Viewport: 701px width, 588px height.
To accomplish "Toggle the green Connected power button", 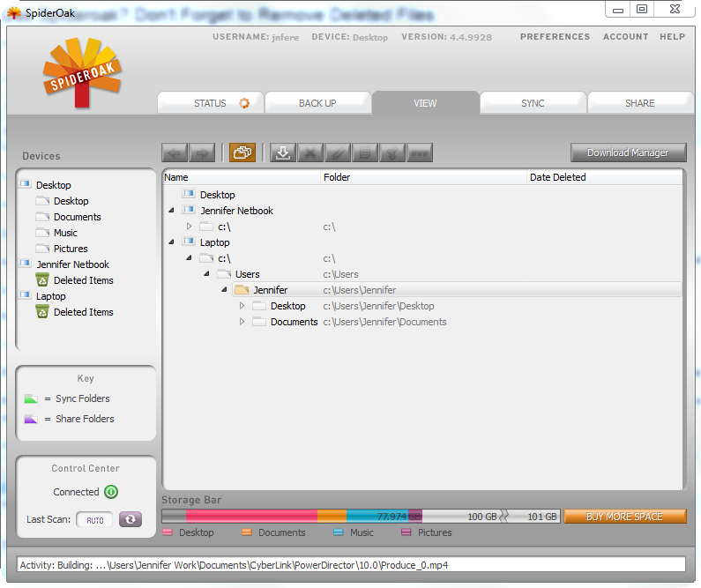I will tap(111, 492).
